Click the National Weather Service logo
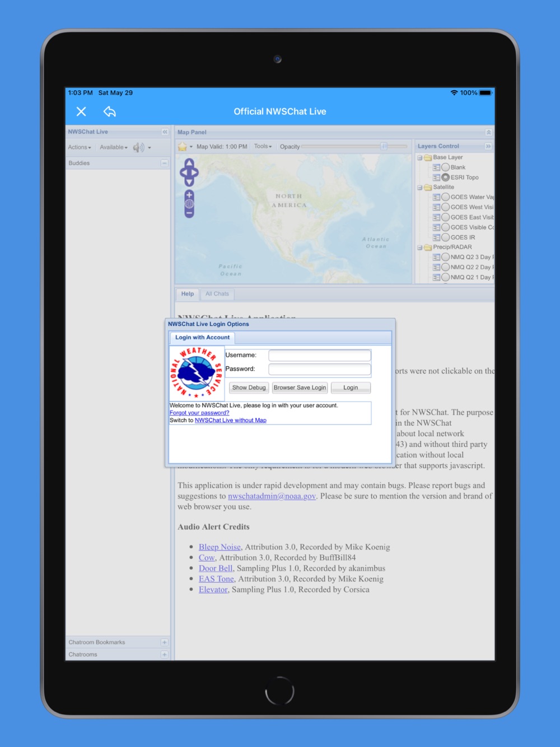 (196, 372)
